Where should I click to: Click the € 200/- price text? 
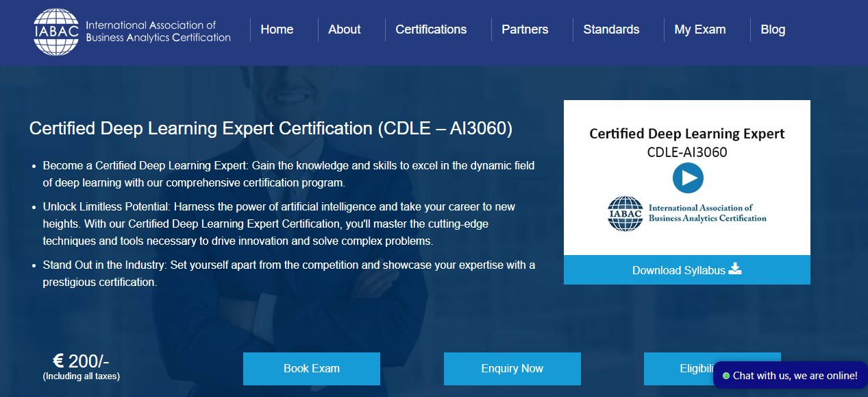(x=81, y=361)
